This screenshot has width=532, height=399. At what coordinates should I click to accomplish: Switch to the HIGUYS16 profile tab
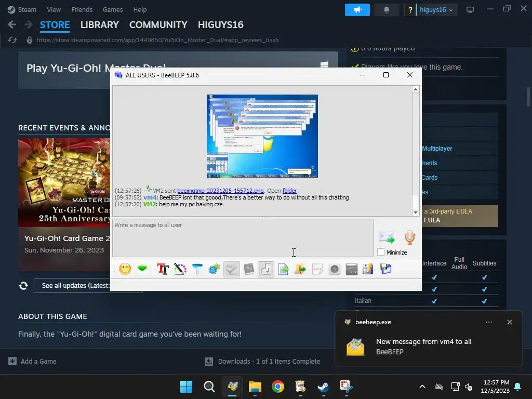click(x=220, y=25)
